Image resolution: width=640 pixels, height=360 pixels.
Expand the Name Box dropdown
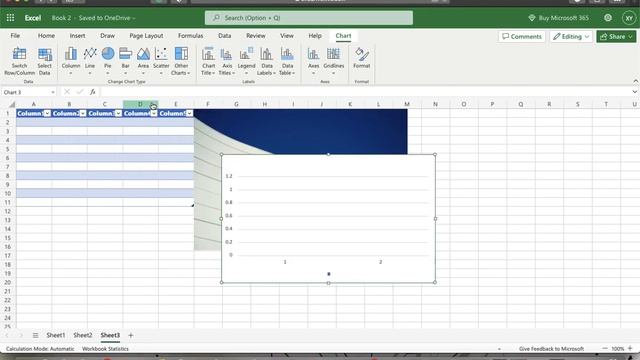pos(53,92)
